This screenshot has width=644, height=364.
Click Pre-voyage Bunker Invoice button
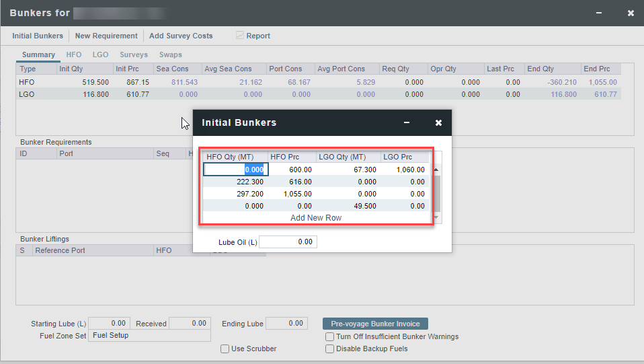[375, 324]
